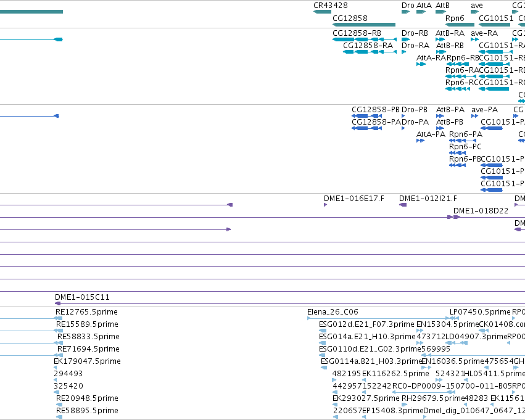The image size is (525, 420).
Task: Open EST EK116262.5prime
Action: coord(395,374)
